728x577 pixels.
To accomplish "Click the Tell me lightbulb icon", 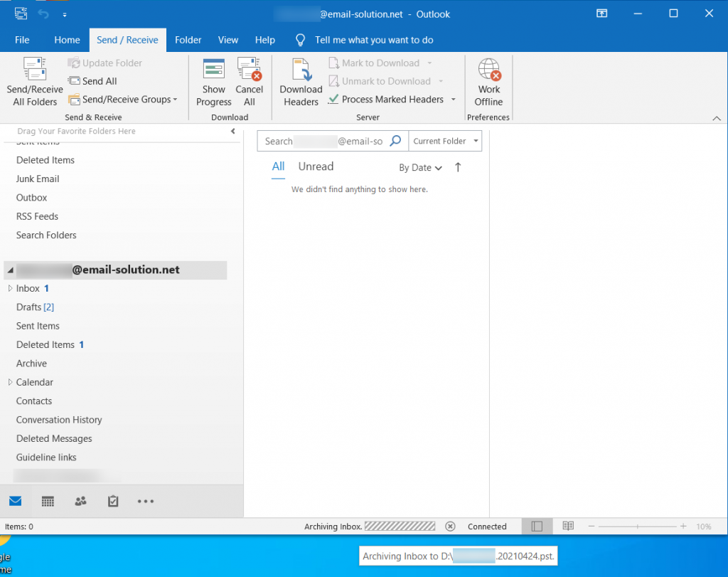I will click(x=301, y=40).
